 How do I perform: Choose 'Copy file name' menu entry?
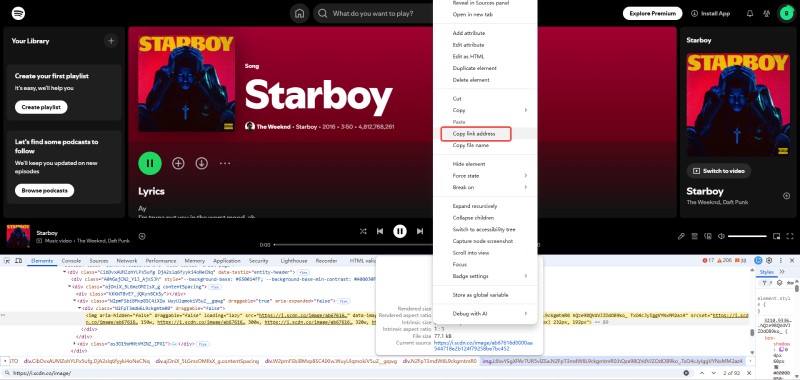point(485,145)
